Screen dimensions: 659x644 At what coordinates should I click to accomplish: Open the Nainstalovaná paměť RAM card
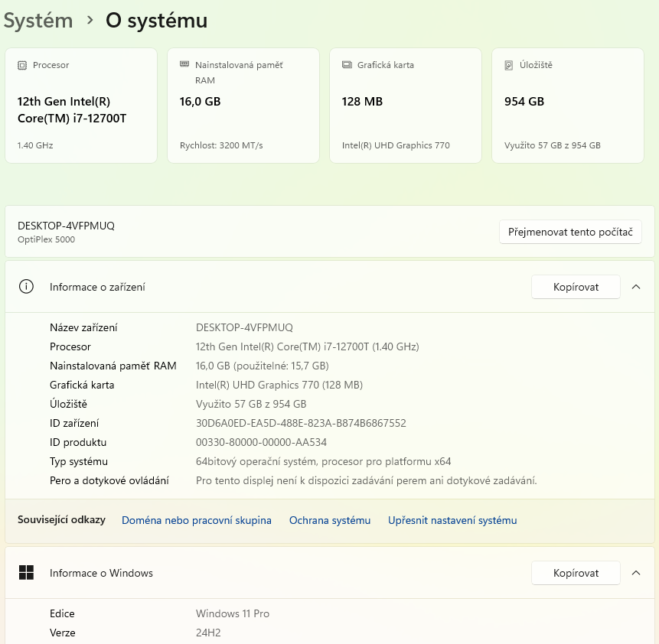click(243, 106)
